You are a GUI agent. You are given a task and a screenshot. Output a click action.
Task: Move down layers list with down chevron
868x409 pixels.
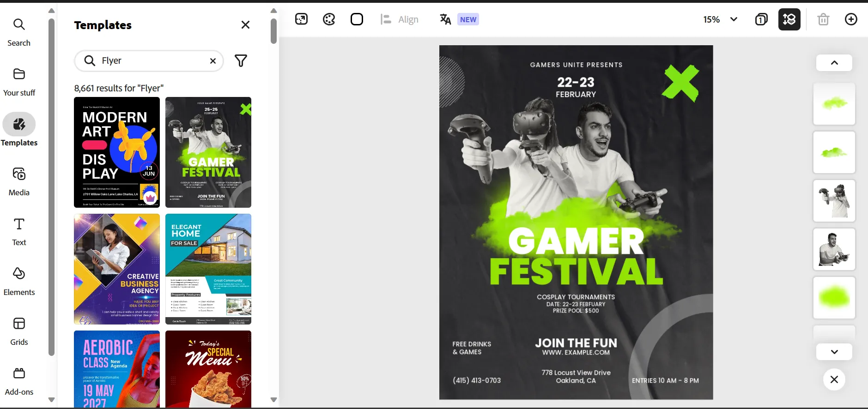834,352
